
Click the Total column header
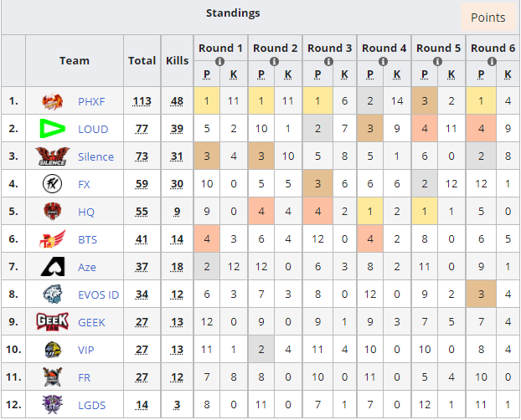click(142, 61)
